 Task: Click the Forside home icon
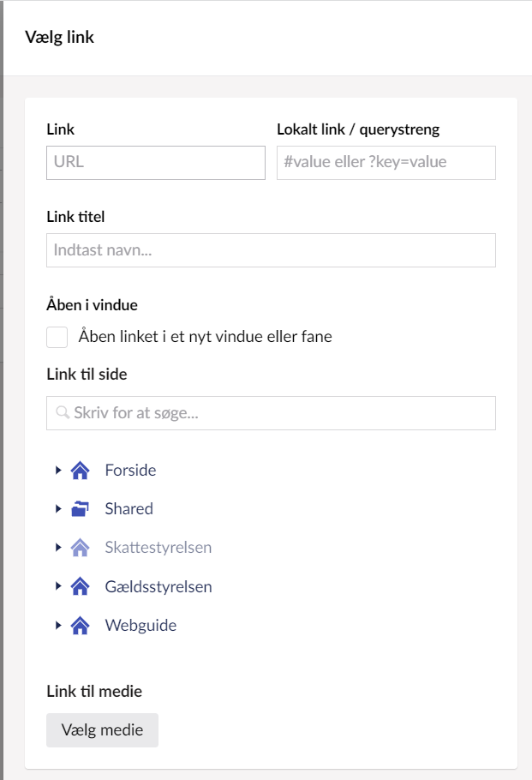coord(80,471)
